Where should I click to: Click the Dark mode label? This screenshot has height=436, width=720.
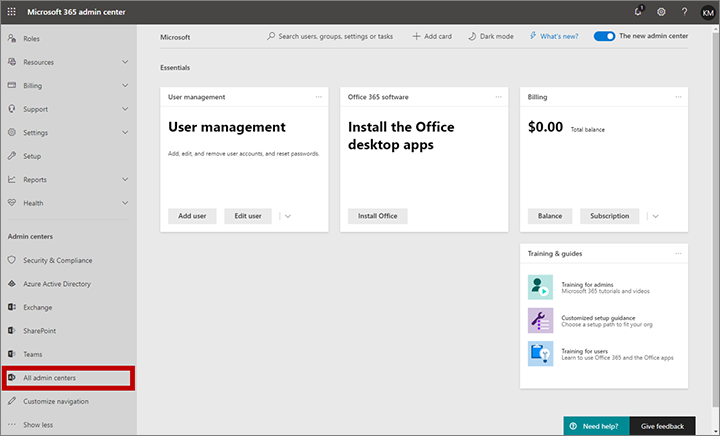(497, 36)
